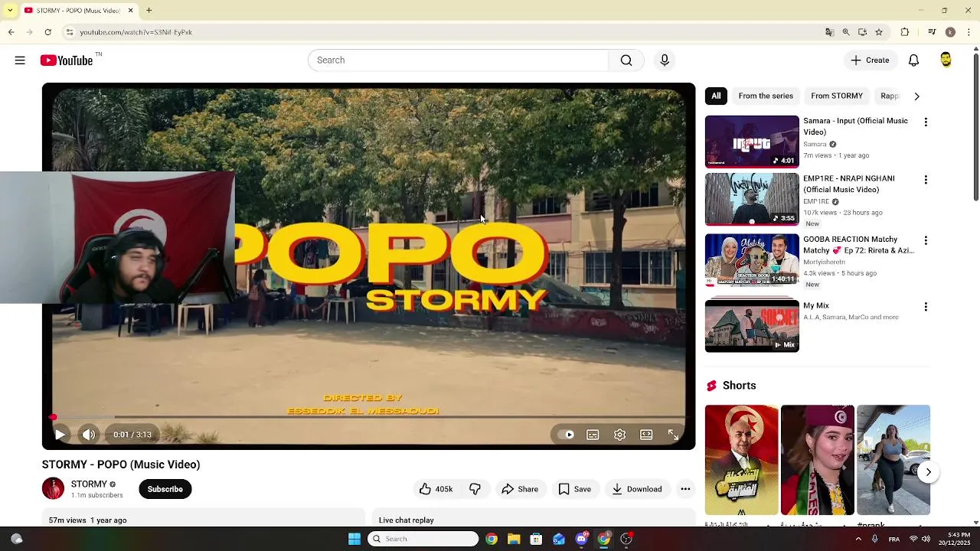Image resolution: width=980 pixels, height=551 pixels.
Task: Open the media controls icon in Chrome
Action: tap(932, 32)
